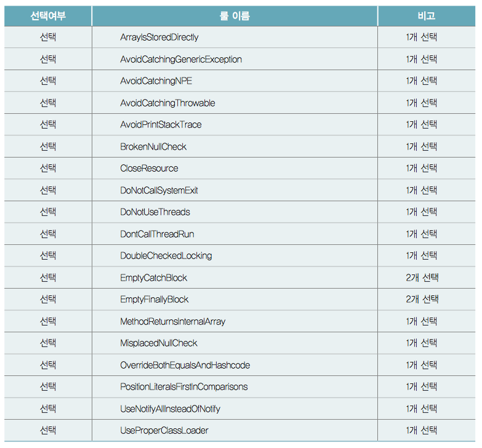Click the AvoidCatchingGenericException rule
This screenshot has height=448, width=482.
[181, 59]
